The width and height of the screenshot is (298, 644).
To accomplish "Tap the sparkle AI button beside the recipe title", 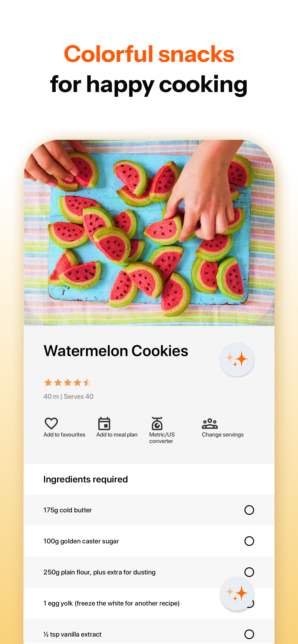I will [x=237, y=359].
